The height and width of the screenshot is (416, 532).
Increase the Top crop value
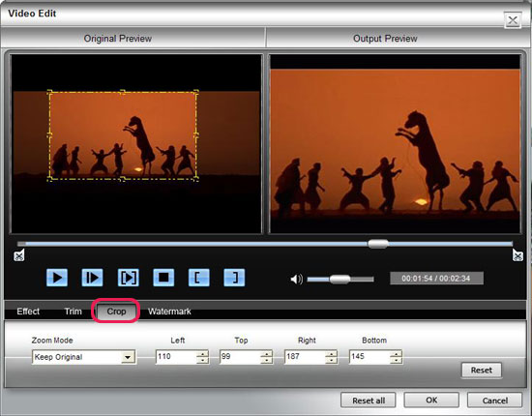click(x=267, y=353)
